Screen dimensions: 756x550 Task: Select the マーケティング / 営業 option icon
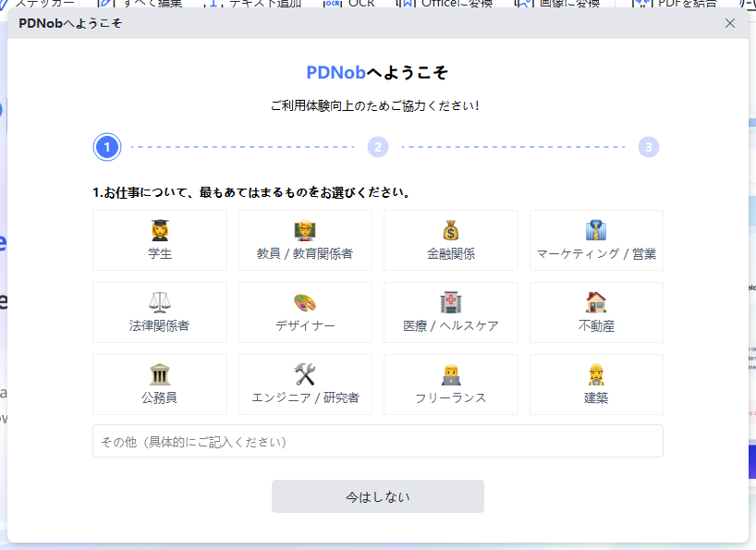coord(596,230)
